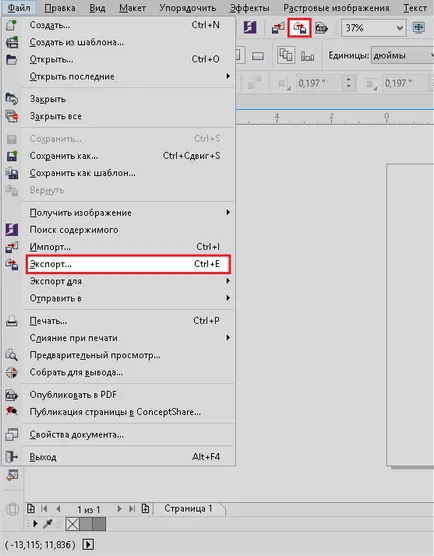
Task: Open the Эффекты menu in the menu bar
Action: point(250,8)
